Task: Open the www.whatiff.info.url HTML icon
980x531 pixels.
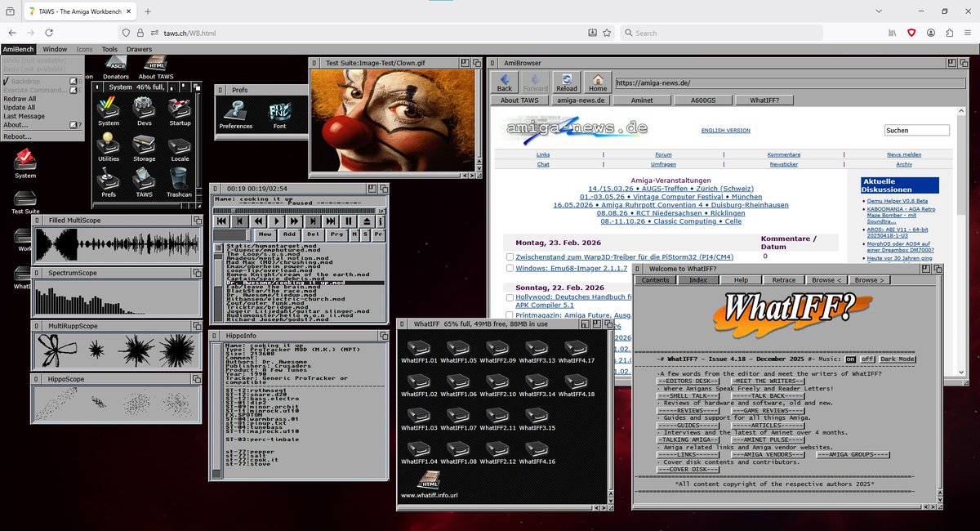Action: (428, 485)
